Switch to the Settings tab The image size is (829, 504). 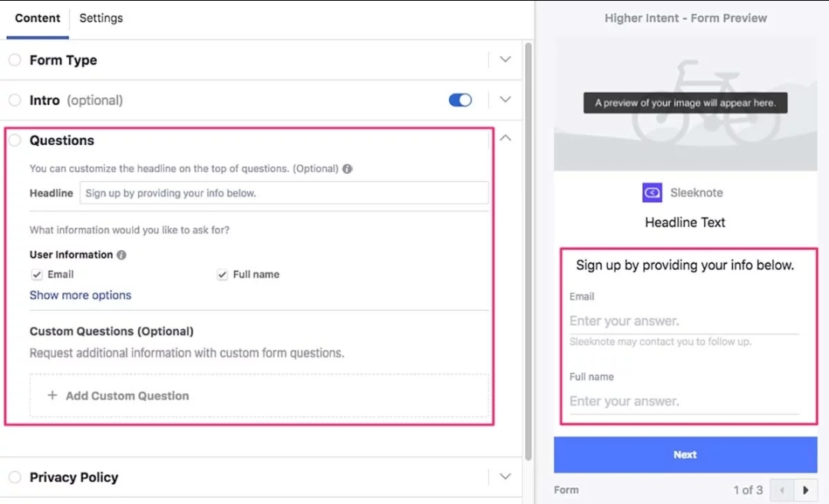tap(101, 18)
